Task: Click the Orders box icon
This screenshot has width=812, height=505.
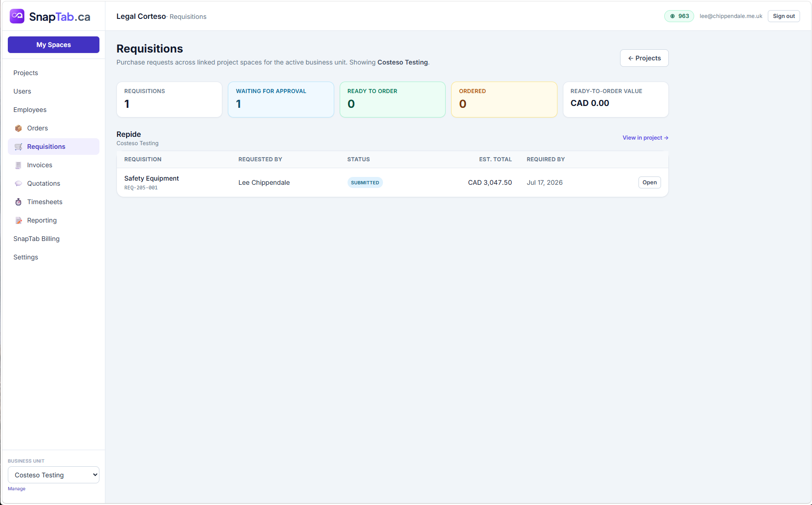Action: (x=18, y=128)
